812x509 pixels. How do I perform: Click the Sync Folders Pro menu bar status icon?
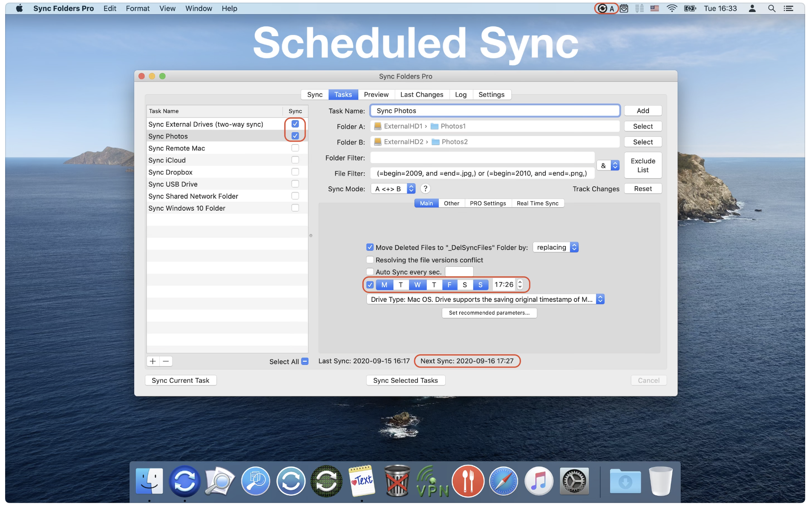pyautogui.click(x=602, y=9)
